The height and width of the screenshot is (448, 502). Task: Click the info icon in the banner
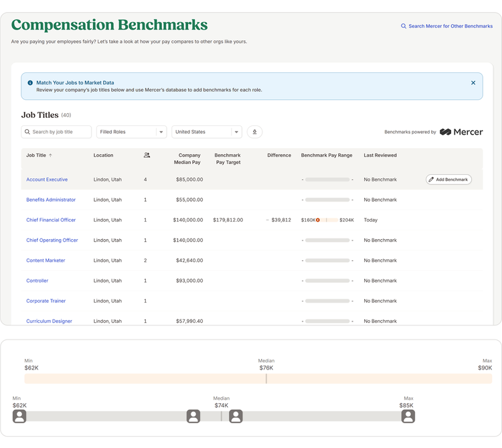pos(30,83)
